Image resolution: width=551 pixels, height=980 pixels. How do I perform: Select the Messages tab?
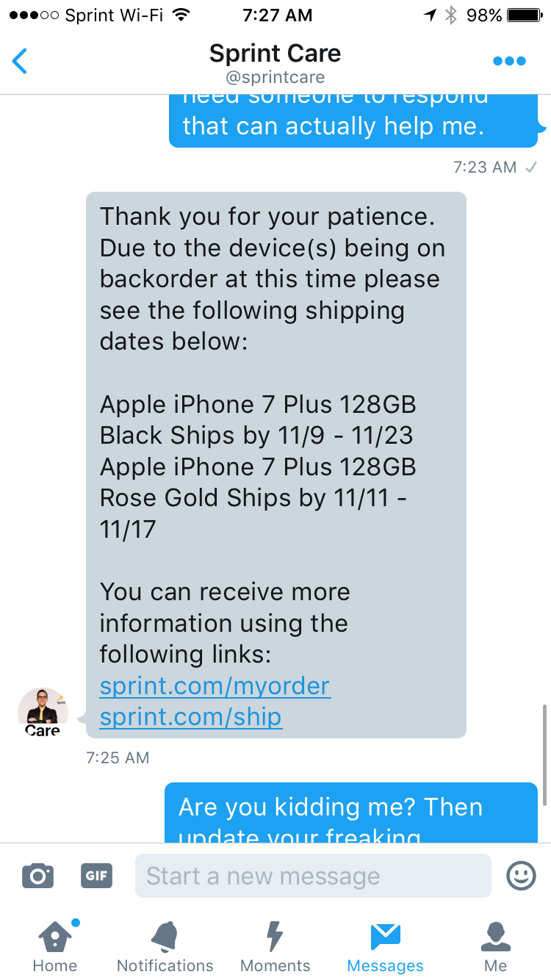click(385, 946)
